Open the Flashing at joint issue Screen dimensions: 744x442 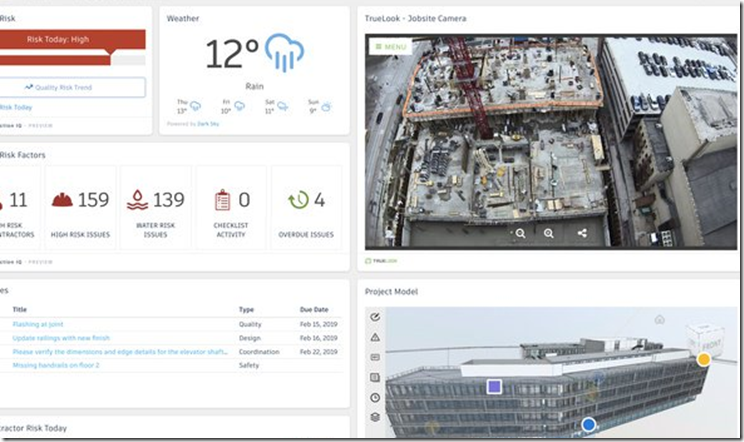coord(37,324)
